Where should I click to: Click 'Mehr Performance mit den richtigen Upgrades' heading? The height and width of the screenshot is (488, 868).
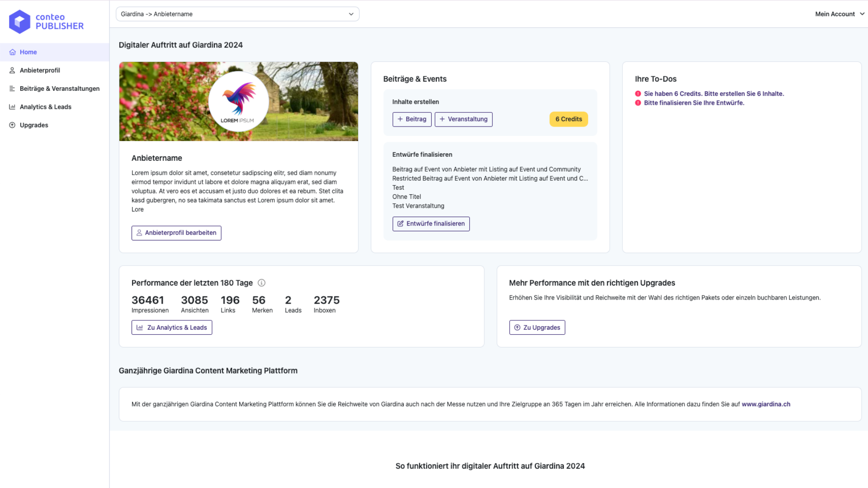click(592, 283)
